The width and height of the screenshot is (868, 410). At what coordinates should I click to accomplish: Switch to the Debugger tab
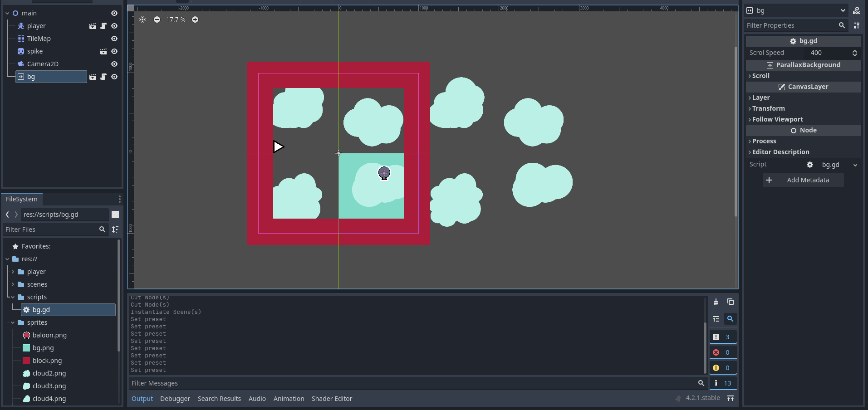(175, 399)
